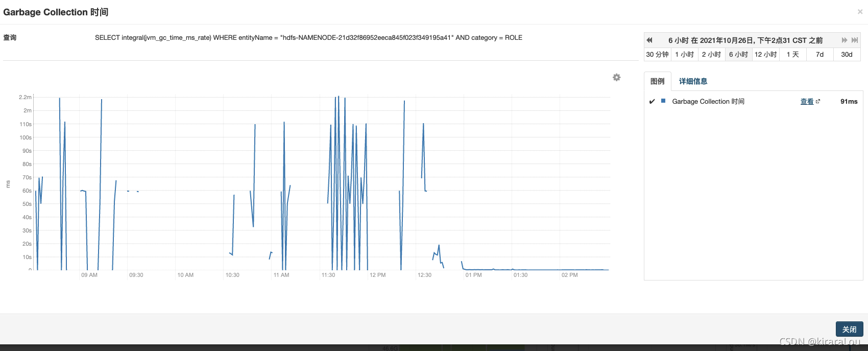The image size is (868, 351).
Task: Select the 1 天 time range
Action: (792, 54)
